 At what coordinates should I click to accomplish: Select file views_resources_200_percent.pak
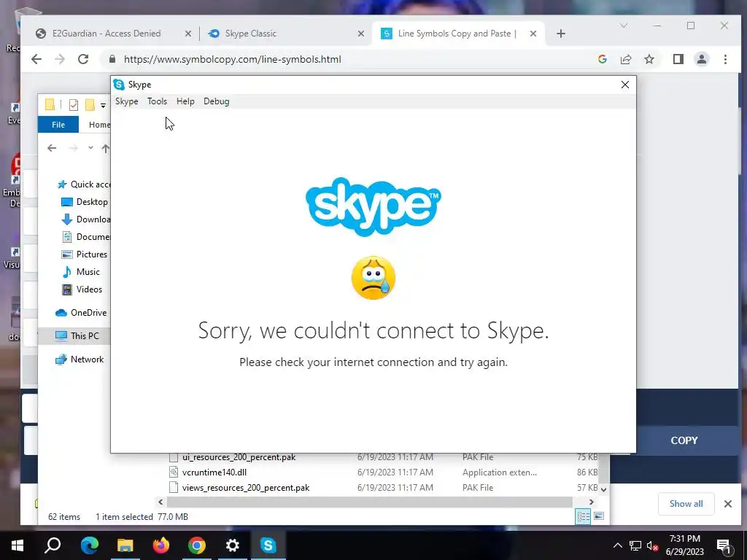click(x=245, y=488)
